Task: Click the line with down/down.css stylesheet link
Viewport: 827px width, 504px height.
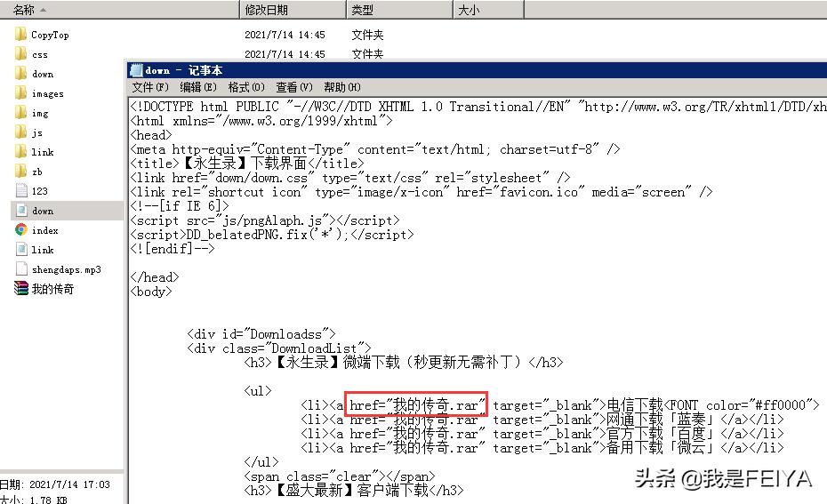Action: pyautogui.click(x=350, y=178)
